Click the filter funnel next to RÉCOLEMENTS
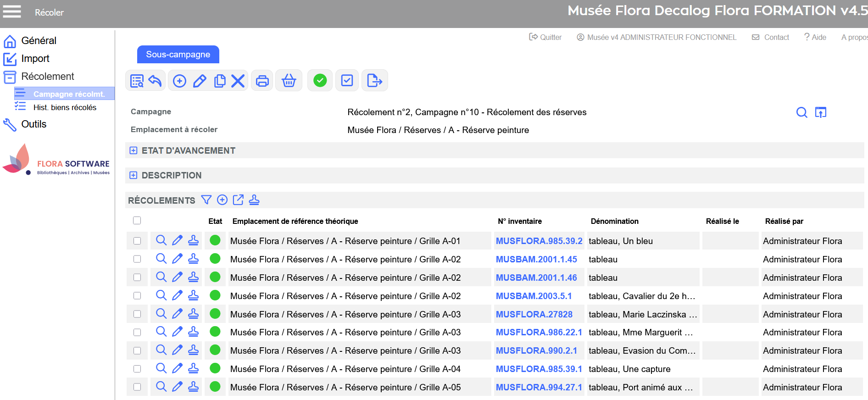868x400 pixels. coord(206,200)
